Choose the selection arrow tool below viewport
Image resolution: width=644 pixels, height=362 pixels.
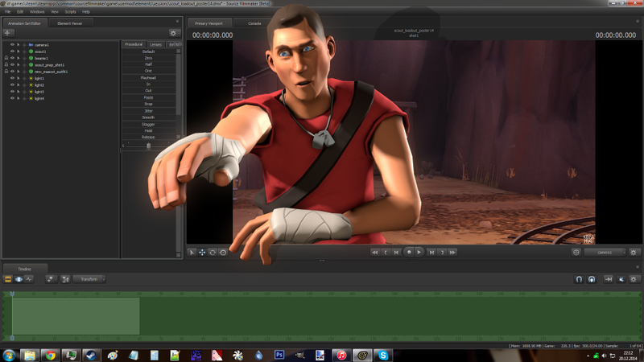point(192,253)
